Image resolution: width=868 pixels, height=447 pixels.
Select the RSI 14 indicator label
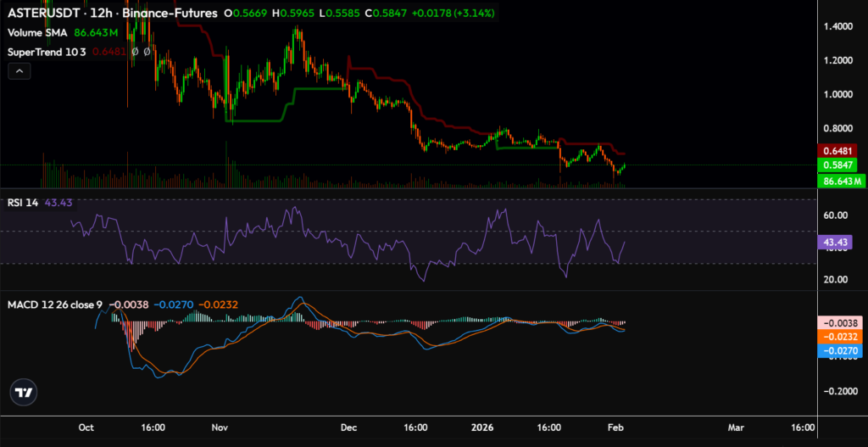point(23,204)
